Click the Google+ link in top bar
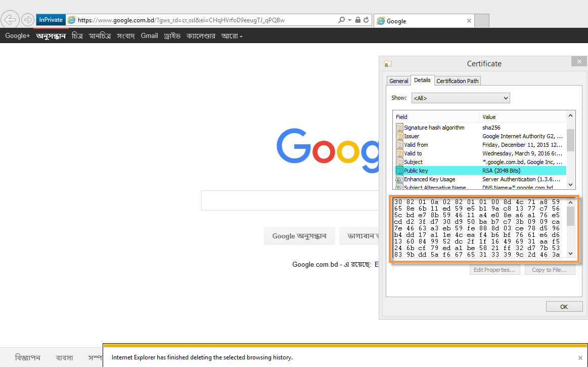The image size is (588, 367). pos(17,35)
